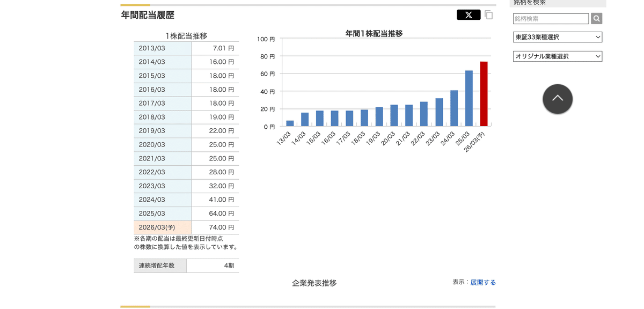Open the オリジナル業種選択 dropdown
The image size is (644, 309).
point(558,56)
